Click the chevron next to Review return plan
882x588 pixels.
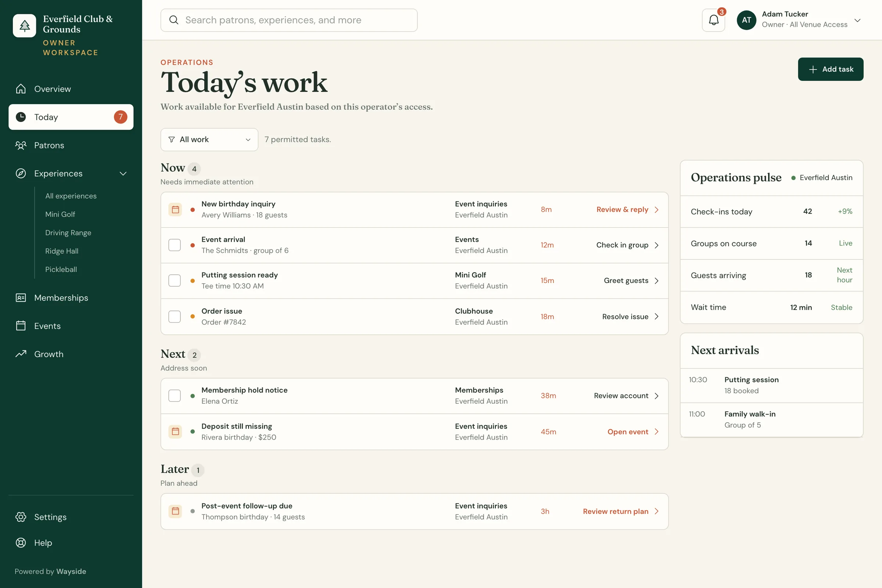657,511
